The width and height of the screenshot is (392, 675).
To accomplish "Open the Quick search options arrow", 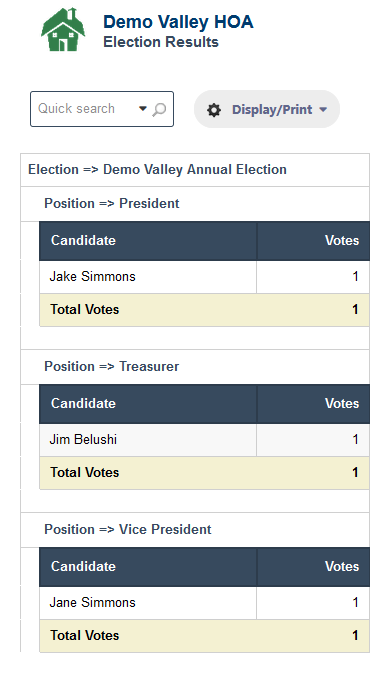I will coord(143,108).
